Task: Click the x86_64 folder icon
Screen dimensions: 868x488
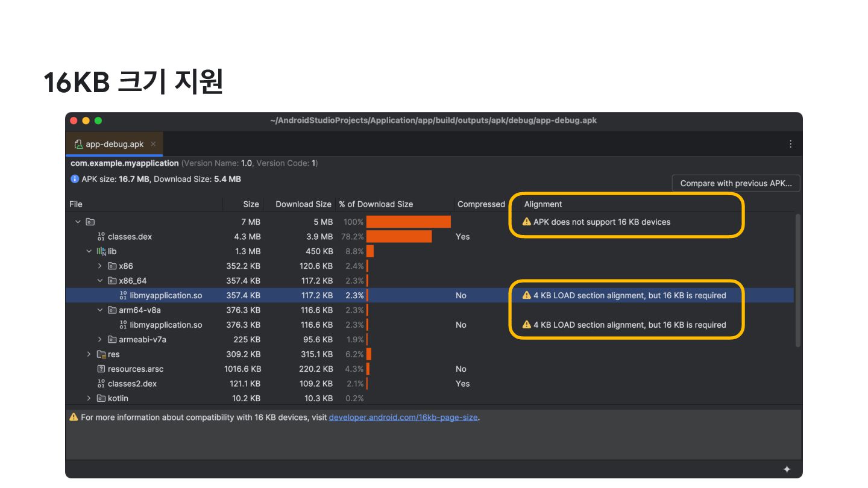Action: pos(112,281)
